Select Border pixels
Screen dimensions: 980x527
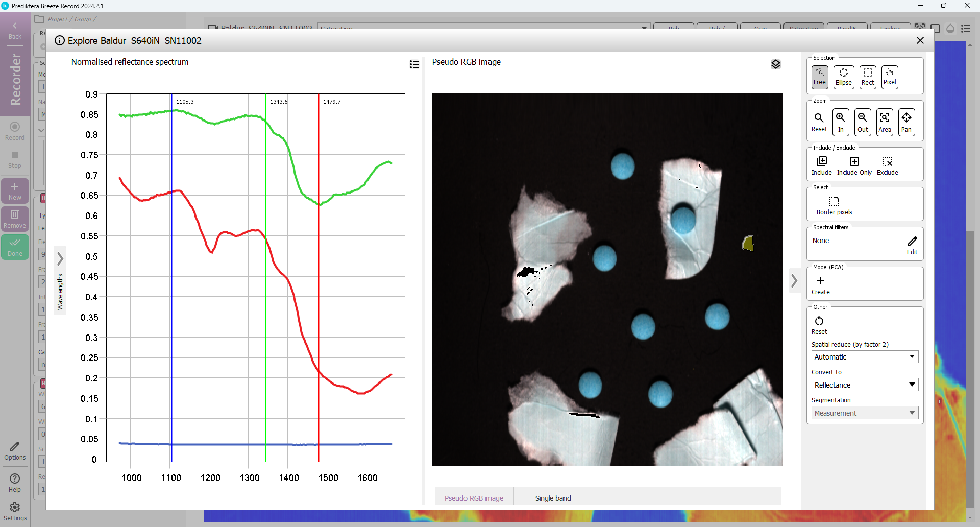[x=834, y=205]
